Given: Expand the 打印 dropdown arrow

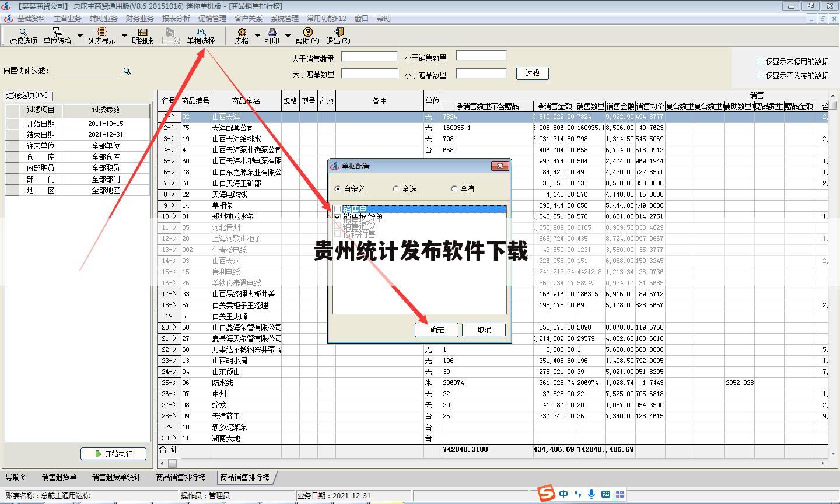Looking at the screenshot, I should 288,36.
